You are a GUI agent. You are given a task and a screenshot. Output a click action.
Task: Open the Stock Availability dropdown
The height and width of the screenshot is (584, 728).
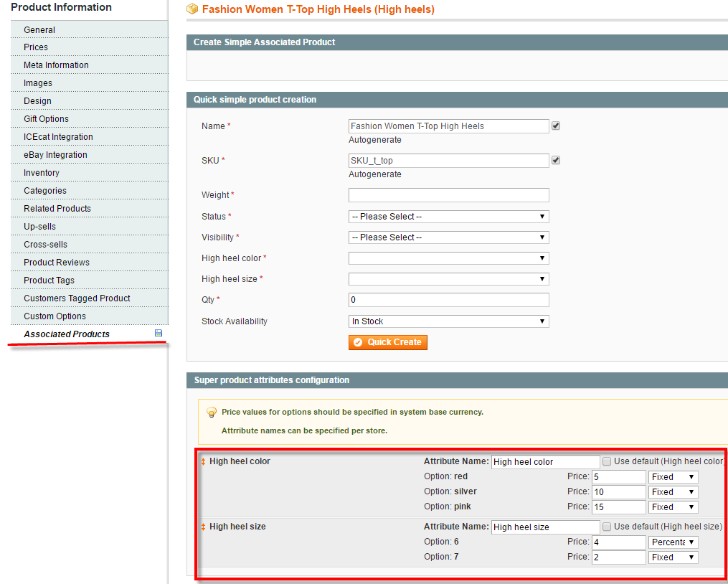(448, 321)
